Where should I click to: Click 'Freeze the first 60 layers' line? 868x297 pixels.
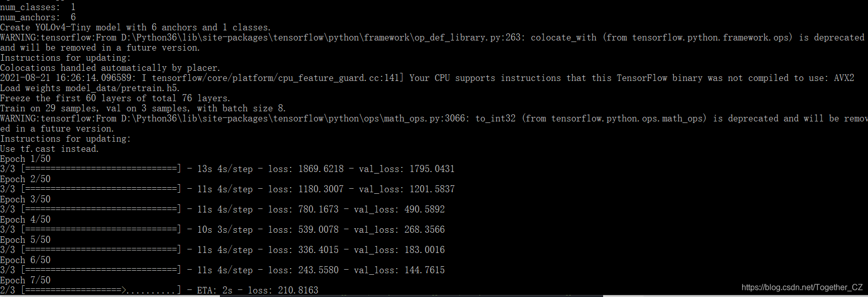coord(115,98)
